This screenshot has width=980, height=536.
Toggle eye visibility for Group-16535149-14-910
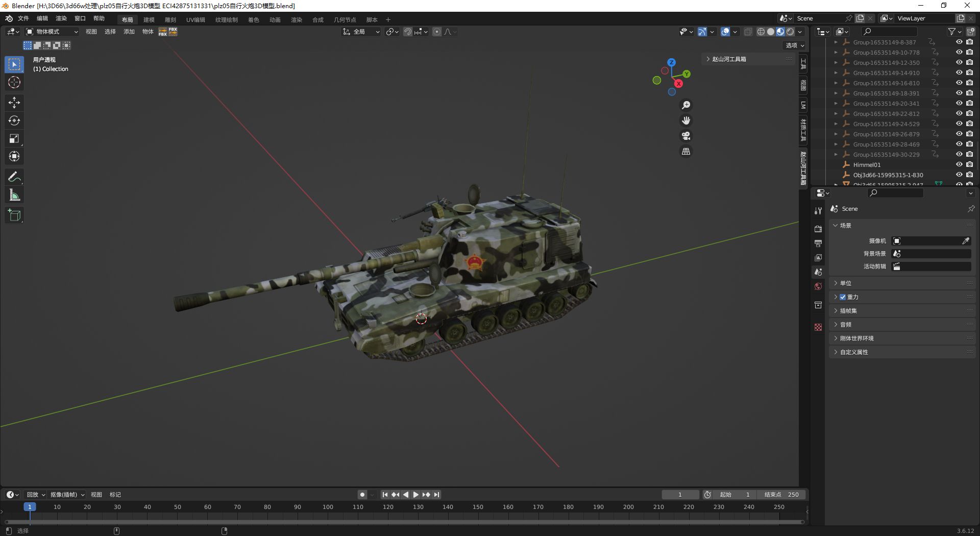[x=959, y=73]
